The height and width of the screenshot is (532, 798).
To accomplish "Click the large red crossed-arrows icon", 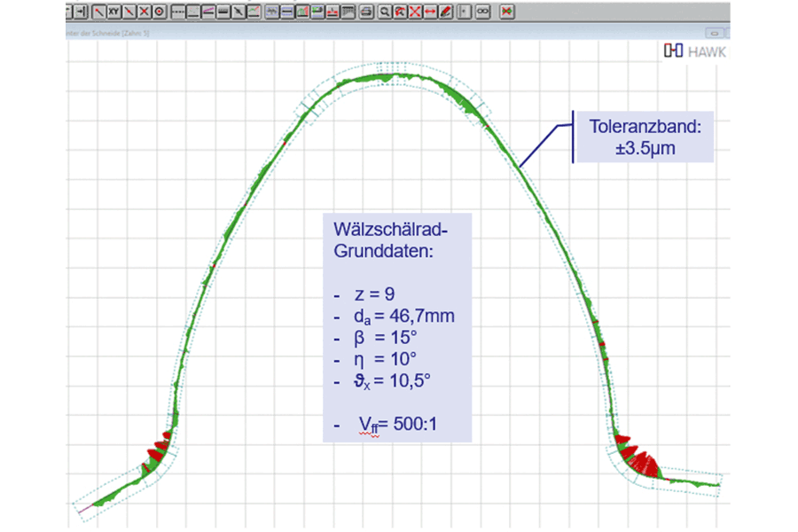I will tap(415, 12).
